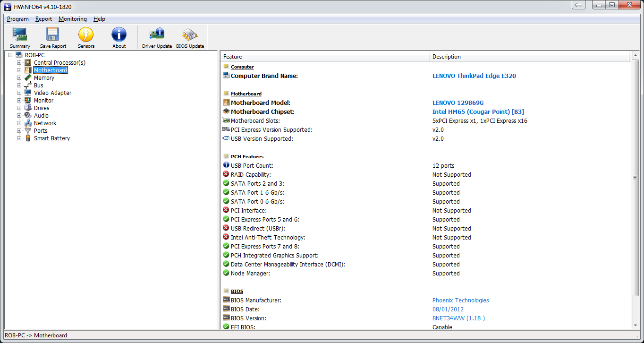Collapse the ROB-PC root node
Image resolution: width=644 pixels, height=343 pixels.
10,55
